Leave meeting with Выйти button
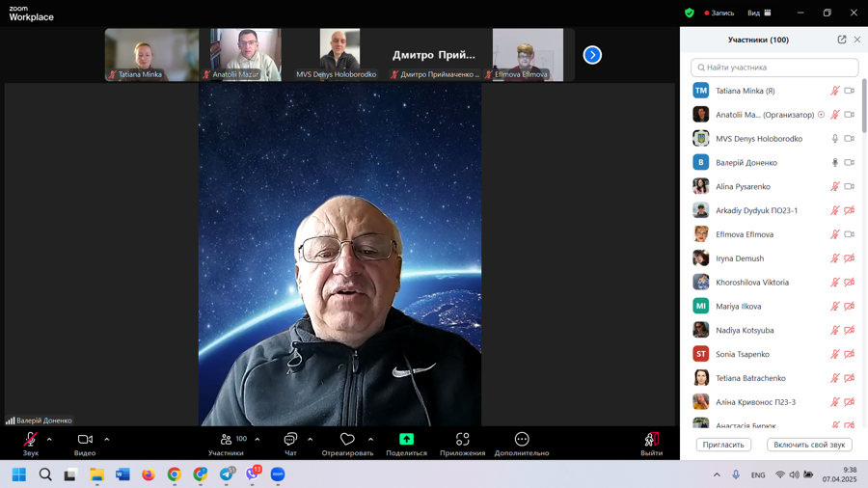Screen dimensions: 868x488 point(652,444)
